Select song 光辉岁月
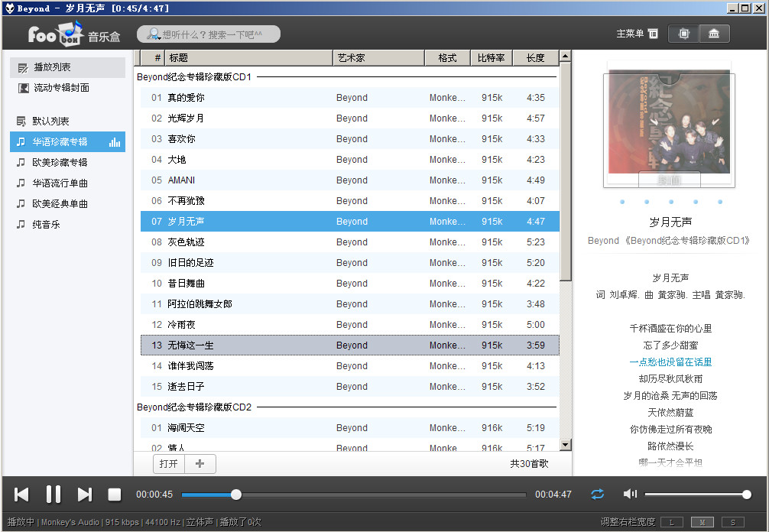769x532 pixels. (349, 118)
